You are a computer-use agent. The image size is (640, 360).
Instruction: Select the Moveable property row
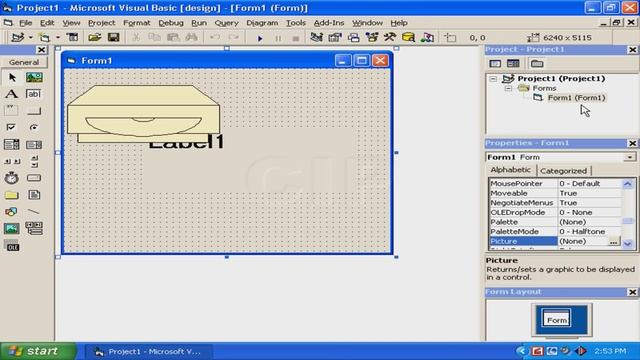click(555, 193)
